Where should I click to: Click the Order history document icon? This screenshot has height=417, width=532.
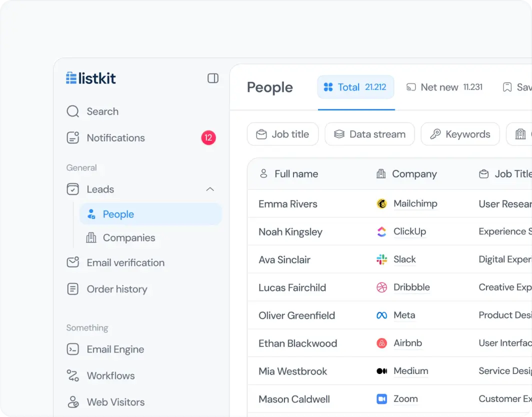click(72, 289)
